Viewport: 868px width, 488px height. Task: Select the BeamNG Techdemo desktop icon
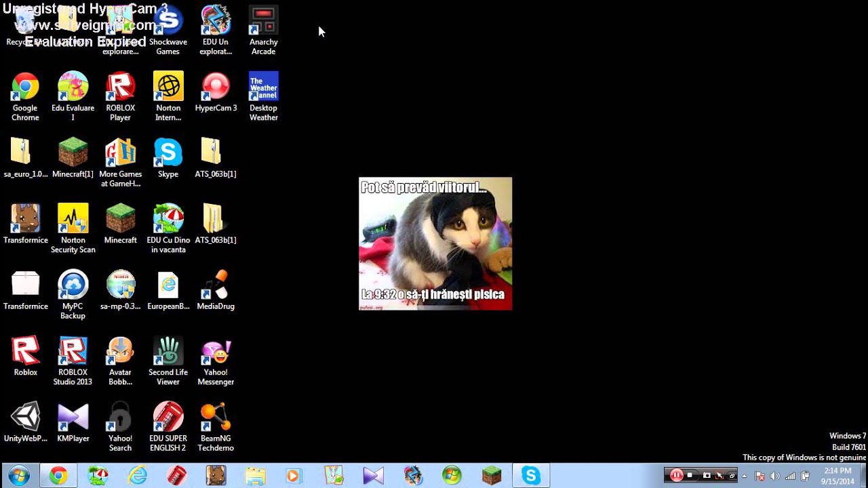tap(216, 427)
